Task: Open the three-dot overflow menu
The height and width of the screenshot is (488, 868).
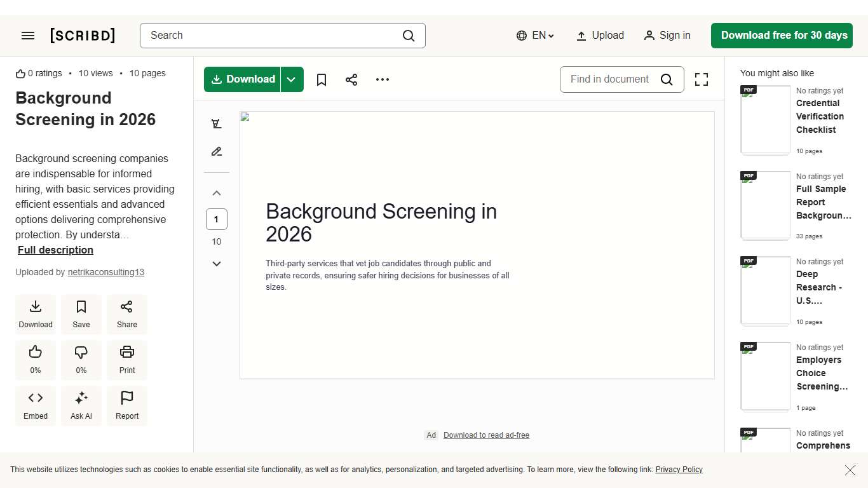Action: pyautogui.click(x=382, y=79)
